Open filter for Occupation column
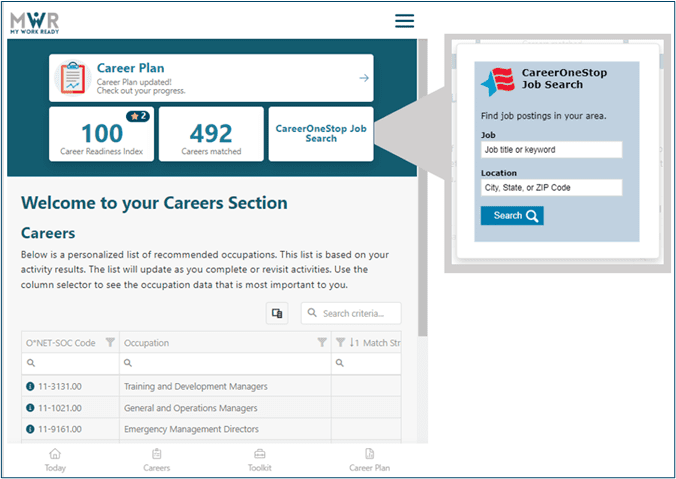Viewport: 676px width, 479px height. pos(322,343)
